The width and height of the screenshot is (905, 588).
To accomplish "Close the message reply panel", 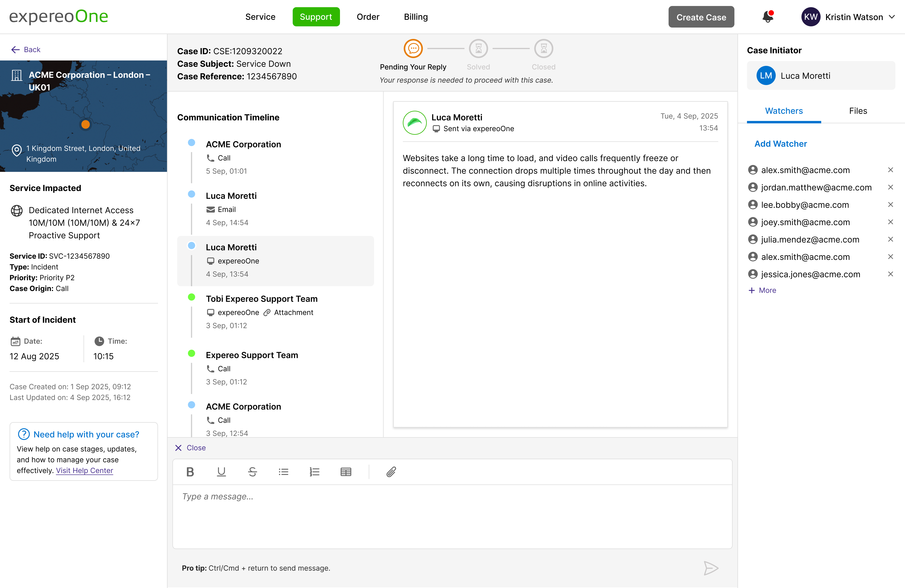I will pos(190,448).
